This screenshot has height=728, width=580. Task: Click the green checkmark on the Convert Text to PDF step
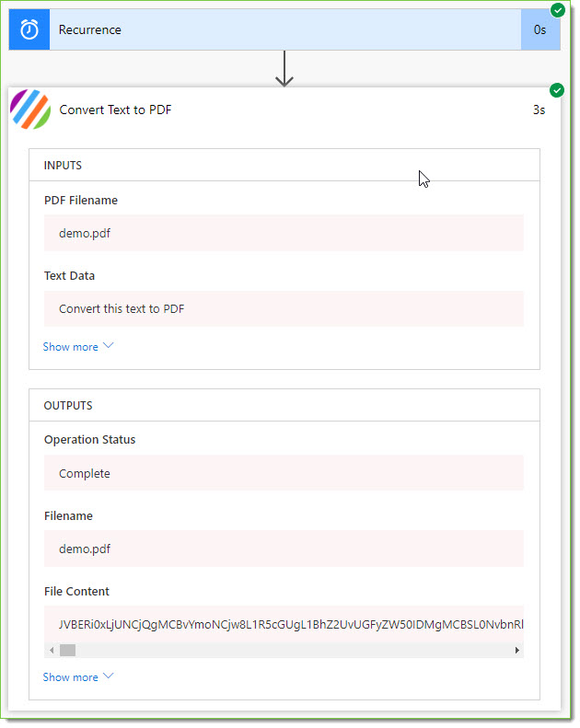pyautogui.click(x=557, y=90)
